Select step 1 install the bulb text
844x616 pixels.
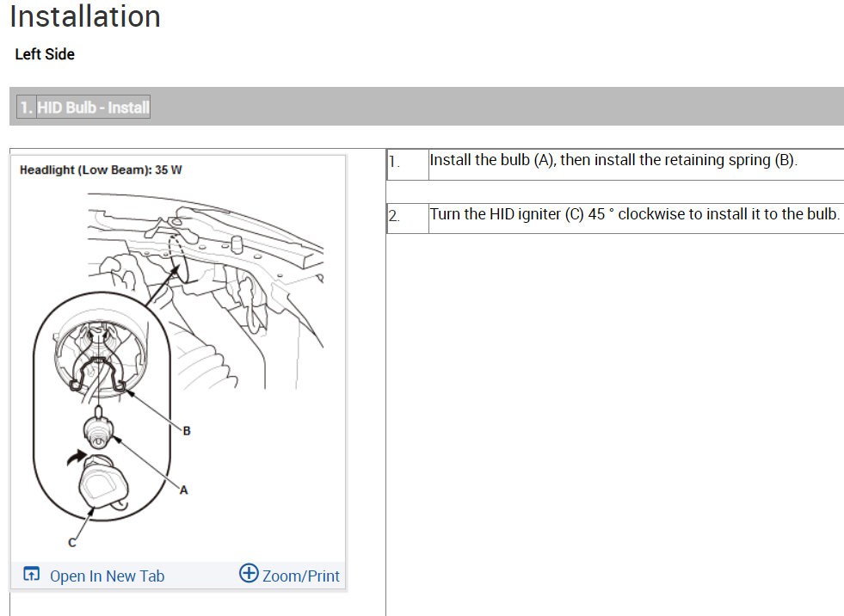pyautogui.click(x=613, y=160)
